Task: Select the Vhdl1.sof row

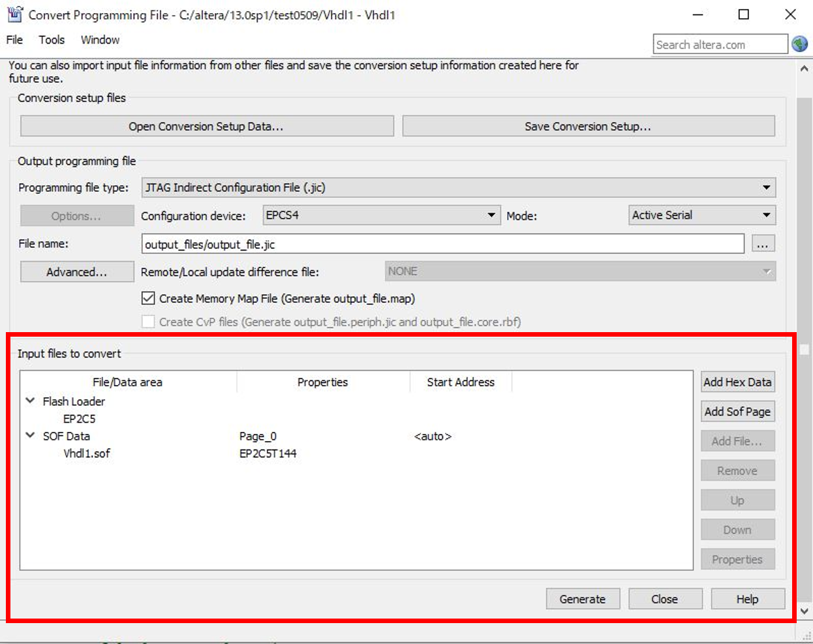Action: click(x=87, y=453)
